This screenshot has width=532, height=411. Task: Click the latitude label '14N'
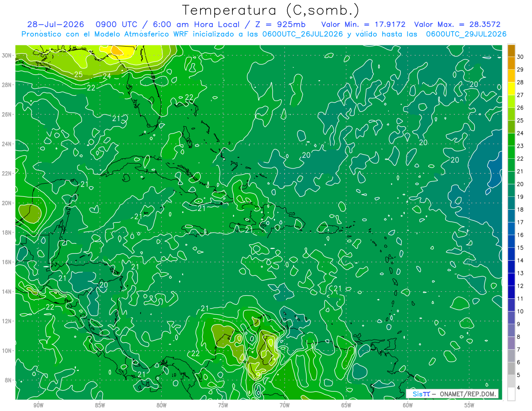pyautogui.click(x=7, y=292)
